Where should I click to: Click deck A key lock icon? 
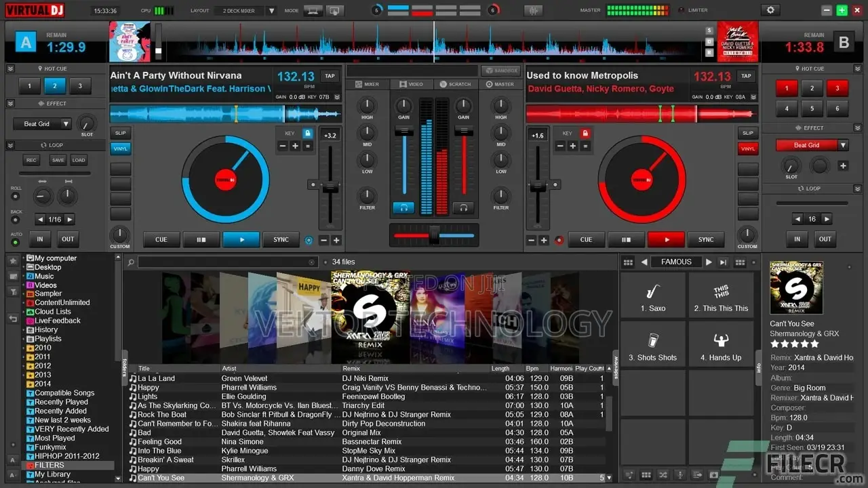click(x=308, y=134)
